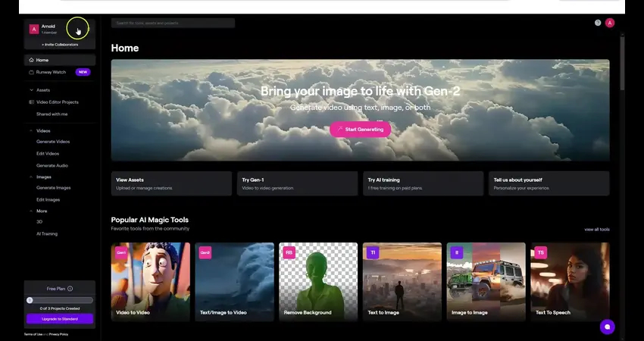Open the View Assets card
The image size is (644, 341).
pyautogui.click(x=171, y=183)
